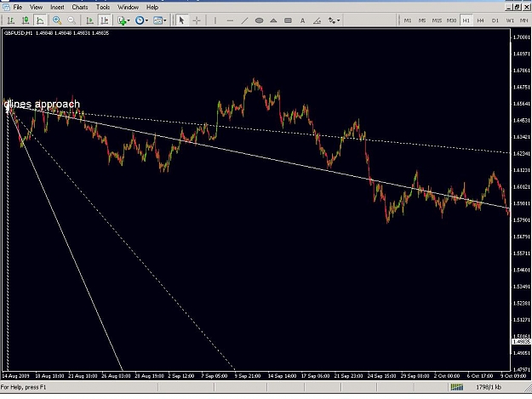Viewport: 532px width, 399px height.
Task: Open the arrows objects tool
Action: (331, 20)
